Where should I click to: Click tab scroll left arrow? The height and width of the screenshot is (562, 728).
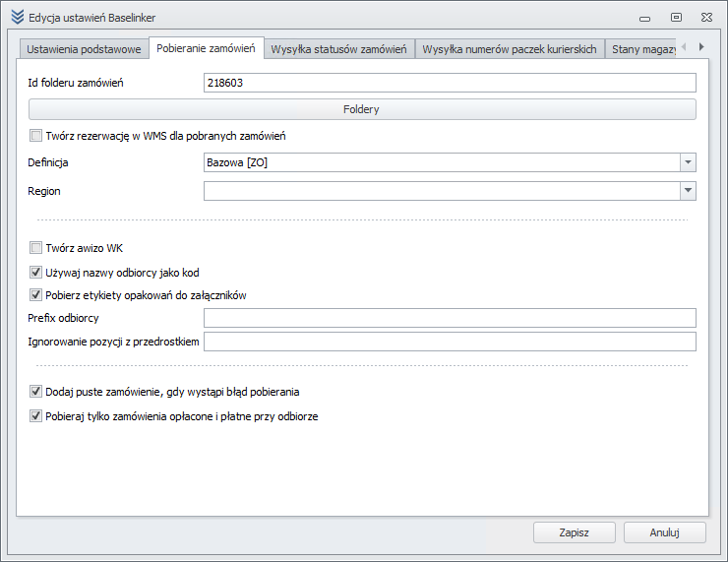(684, 46)
